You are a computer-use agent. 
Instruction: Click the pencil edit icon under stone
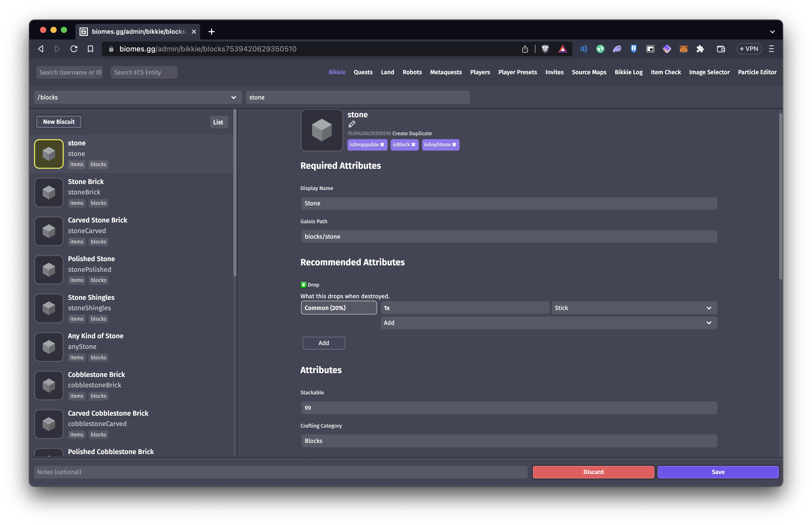pos(352,124)
